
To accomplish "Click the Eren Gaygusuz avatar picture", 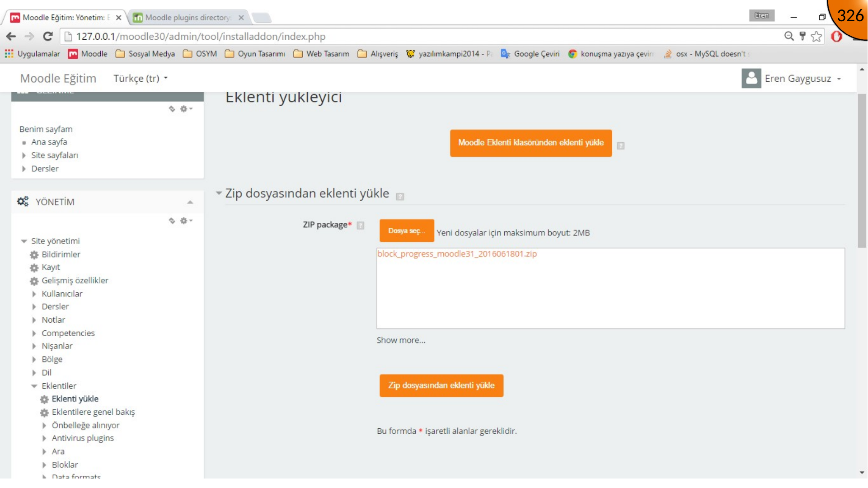I will (x=751, y=78).
